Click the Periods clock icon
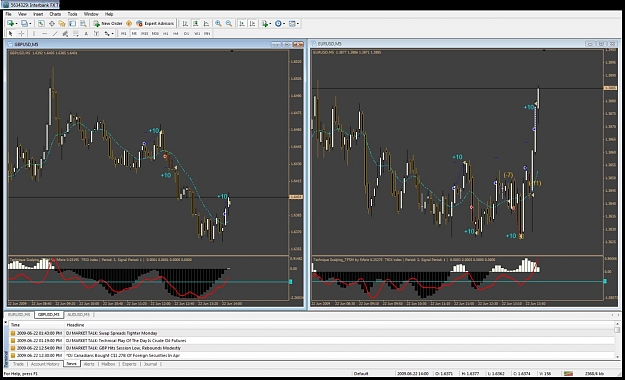Image resolution: width=625 pixels, height=380 pixels. click(x=278, y=24)
